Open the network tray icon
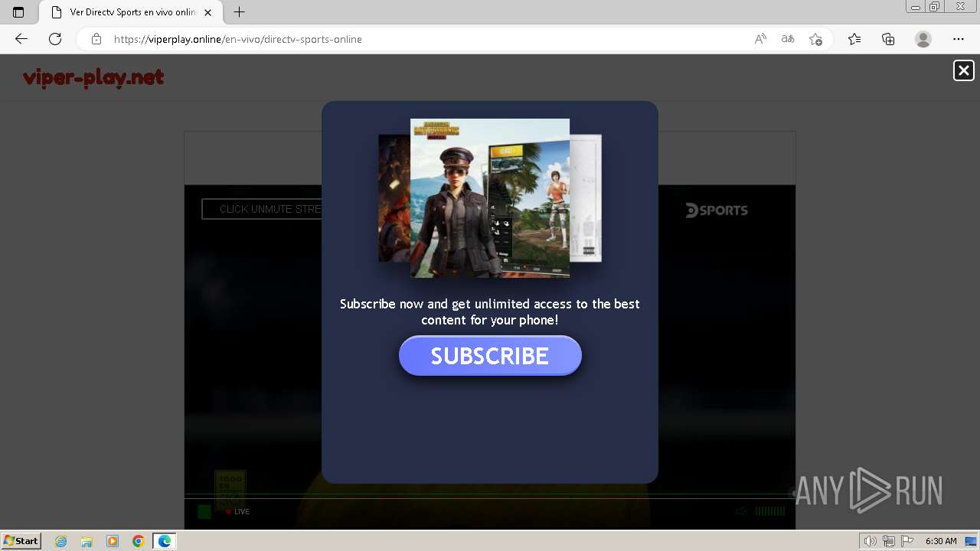 pyautogui.click(x=889, y=541)
